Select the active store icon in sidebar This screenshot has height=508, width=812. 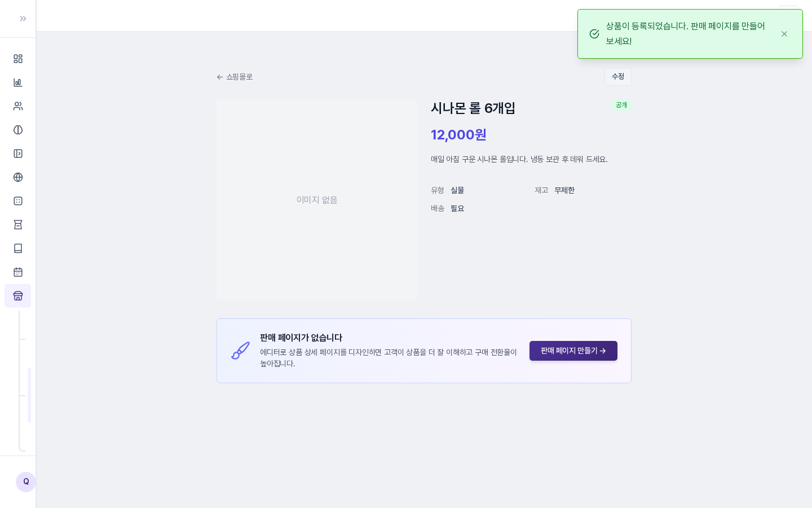18,296
